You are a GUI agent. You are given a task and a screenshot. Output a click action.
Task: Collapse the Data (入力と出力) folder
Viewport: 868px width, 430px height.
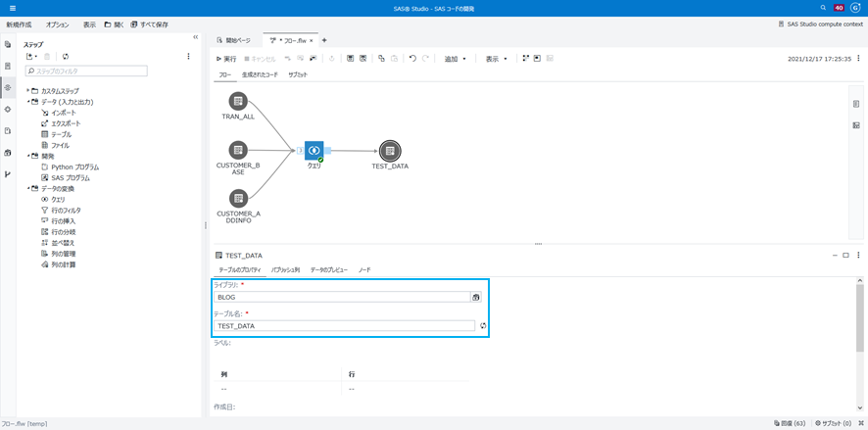tap(27, 102)
